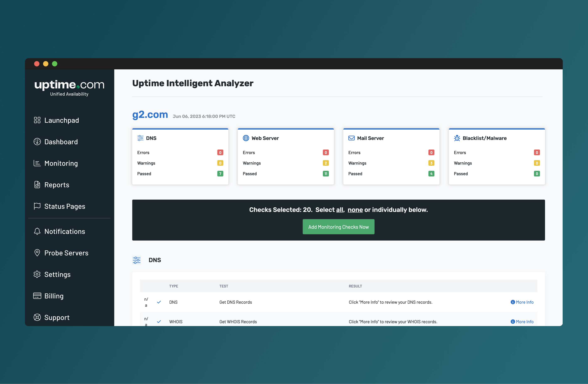Click the "none" link to deselect checks
This screenshot has width=588, height=384.
click(355, 210)
